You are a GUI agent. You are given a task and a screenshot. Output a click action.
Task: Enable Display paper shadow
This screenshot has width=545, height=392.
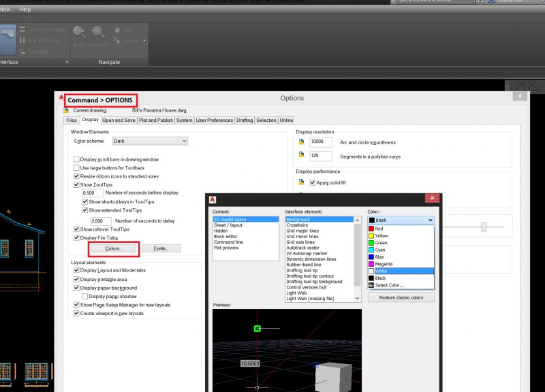click(x=84, y=296)
